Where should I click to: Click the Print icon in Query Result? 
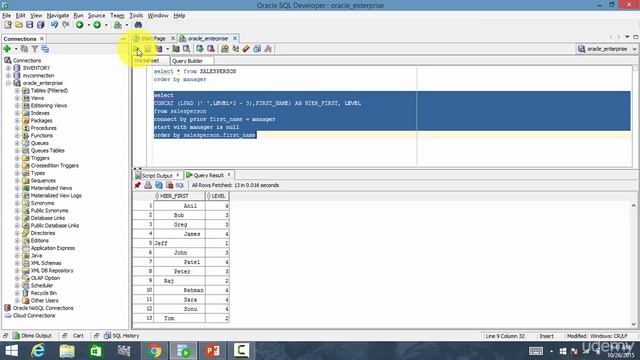pos(148,185)
